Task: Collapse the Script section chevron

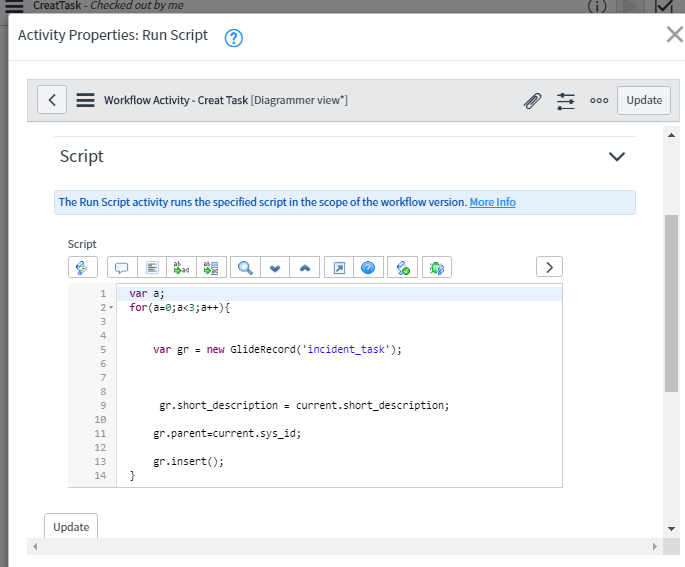Action: 617,156
